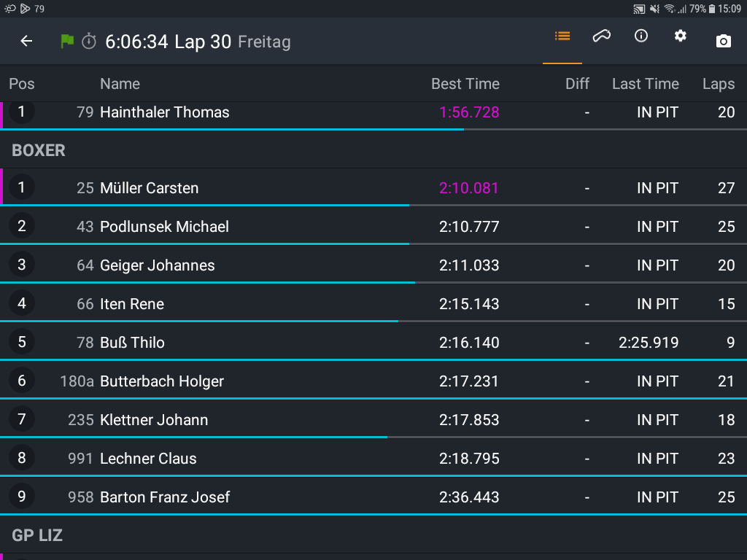
Task: Open settings gear icon
Action: pos(681,36)
